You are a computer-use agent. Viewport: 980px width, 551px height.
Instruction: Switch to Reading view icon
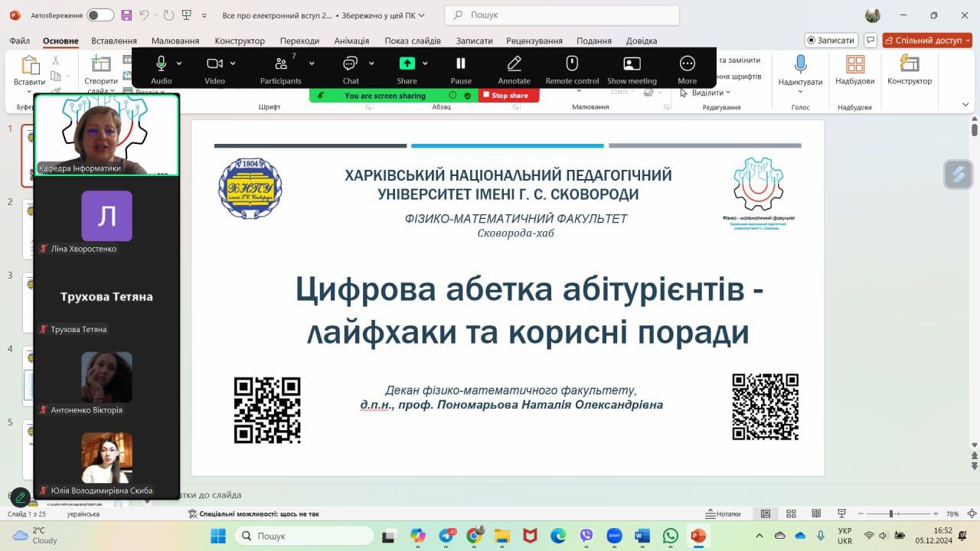click(x=816, y=514)
